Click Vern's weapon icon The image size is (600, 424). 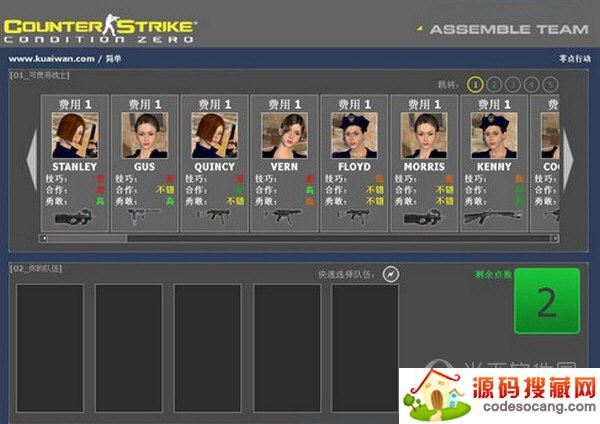tap(284, 217)
